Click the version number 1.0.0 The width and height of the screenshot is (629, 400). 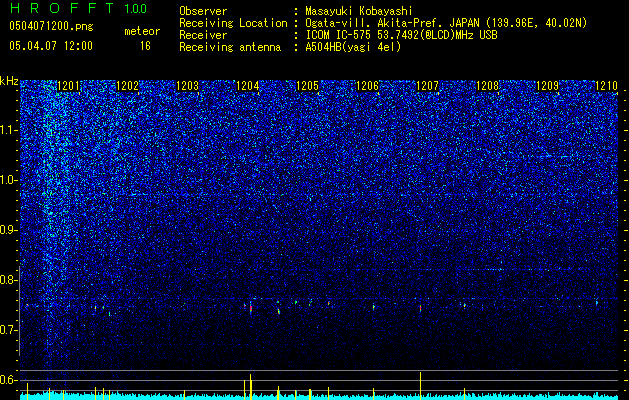point(136,9)
